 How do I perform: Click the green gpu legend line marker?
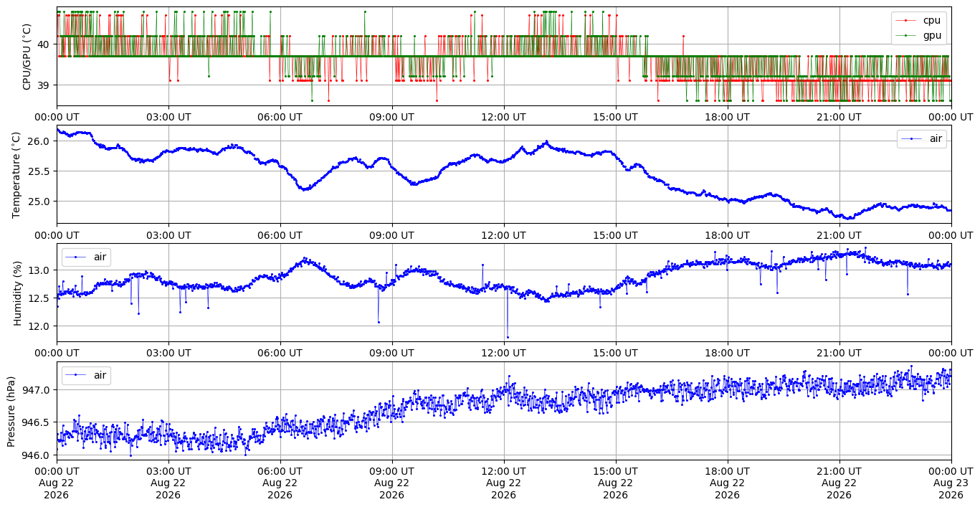pyautogui.click(x=906, y=35)
